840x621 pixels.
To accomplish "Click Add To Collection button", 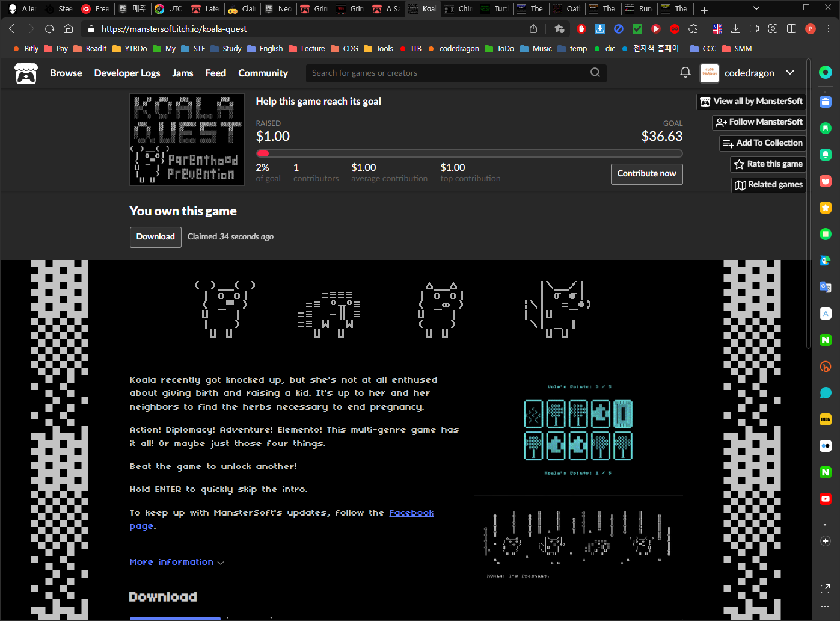I will (x=762, y=143).
